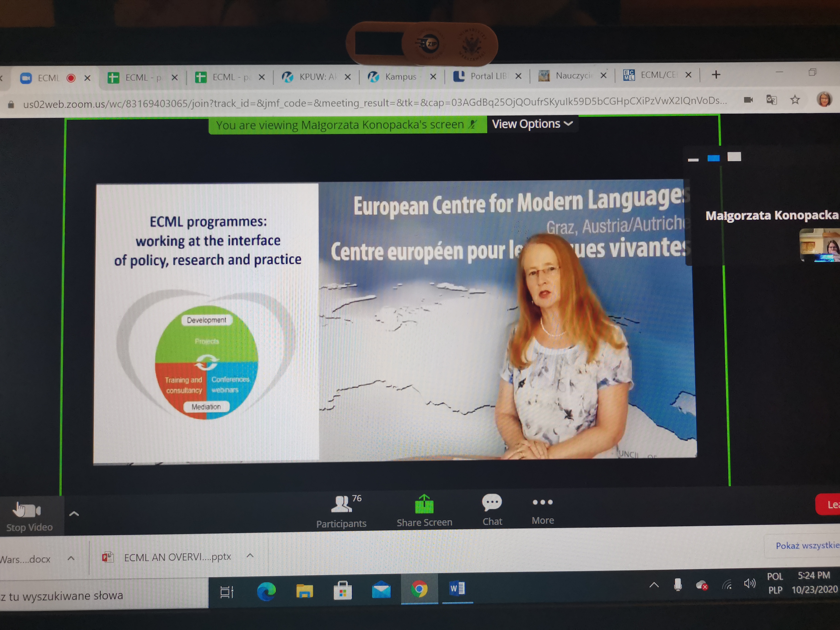Show hidden system tray icons
Viewport: 840px width, 630px height.
tap(653, 585)
